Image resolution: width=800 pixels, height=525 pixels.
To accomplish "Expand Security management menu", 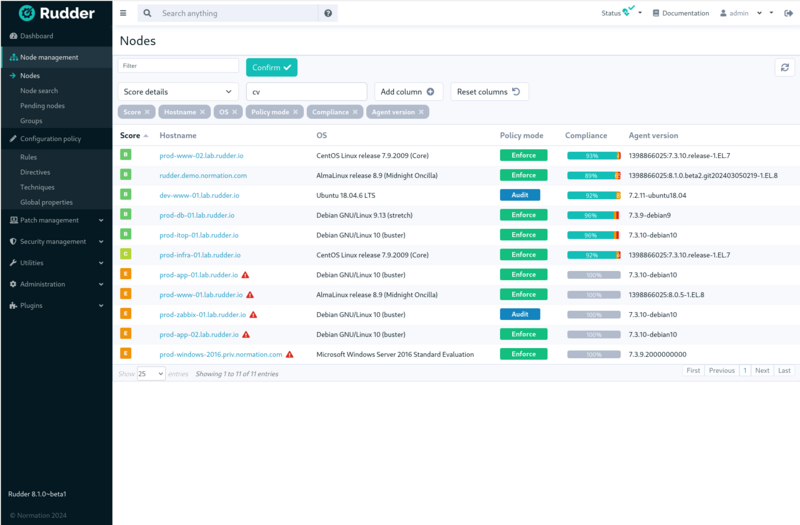I will 56,242.
